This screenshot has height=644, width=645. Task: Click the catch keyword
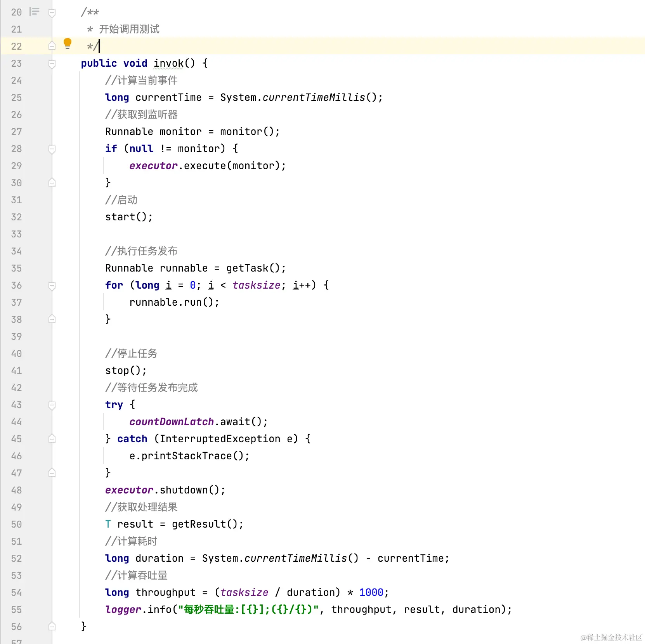pyautogui.click(x=132, y=439)
